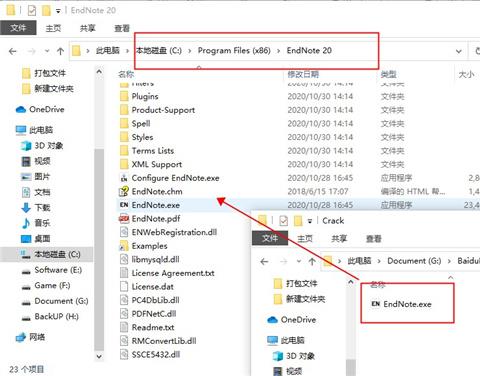Open OneDrive in Crack window sidebar
This screenshot has width=480, height=376.
point(292,320)
